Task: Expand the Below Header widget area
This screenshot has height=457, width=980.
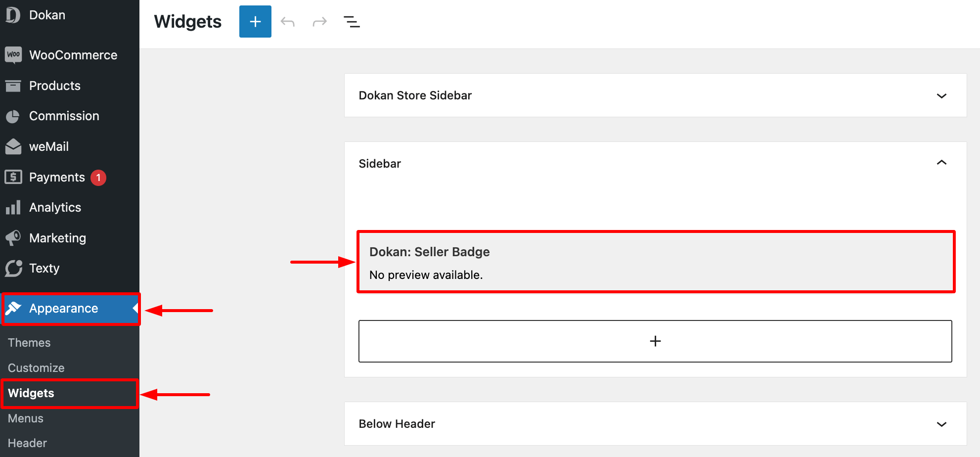Action: click(x=942, y=424)
